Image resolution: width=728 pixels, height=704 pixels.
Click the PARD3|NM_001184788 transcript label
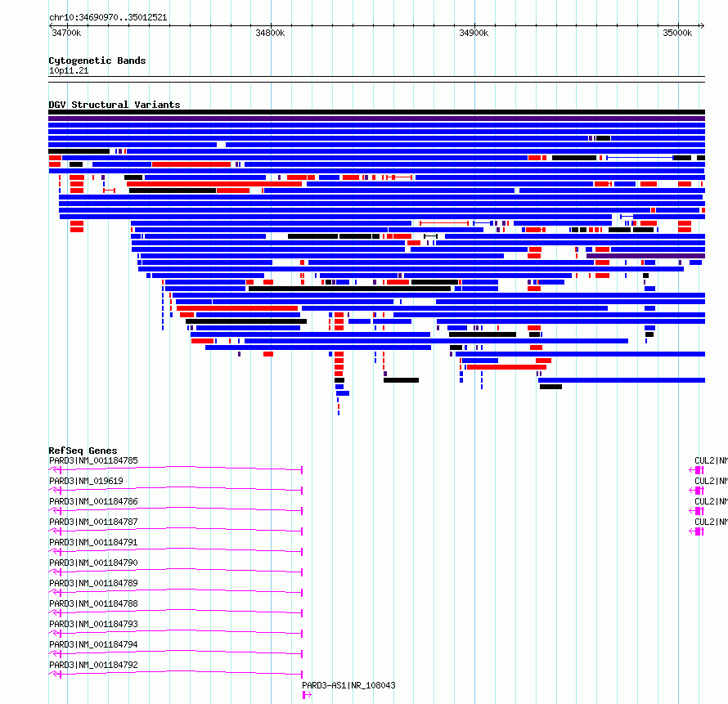point(93,603)
